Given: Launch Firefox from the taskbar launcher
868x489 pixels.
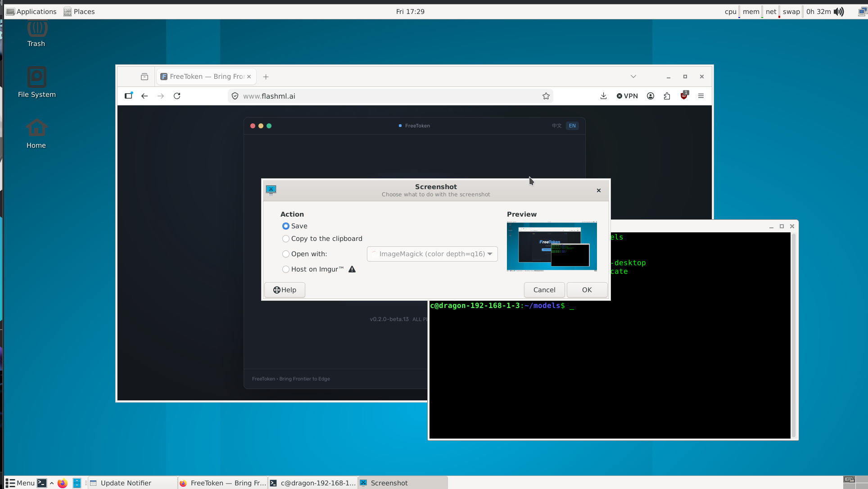Looking at the screenshot, I should coord(63,483).
